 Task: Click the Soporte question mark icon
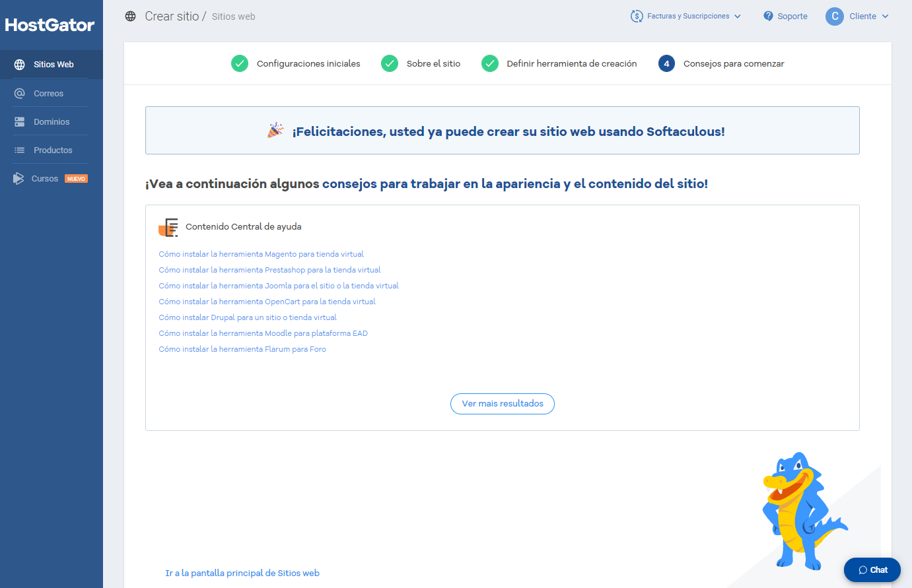[768, 16]
